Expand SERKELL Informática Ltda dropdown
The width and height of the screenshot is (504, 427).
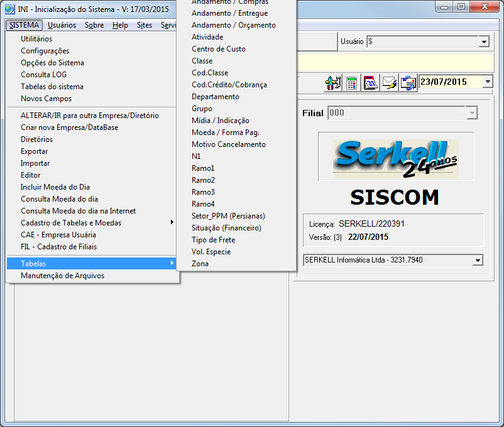pos(478,260)
